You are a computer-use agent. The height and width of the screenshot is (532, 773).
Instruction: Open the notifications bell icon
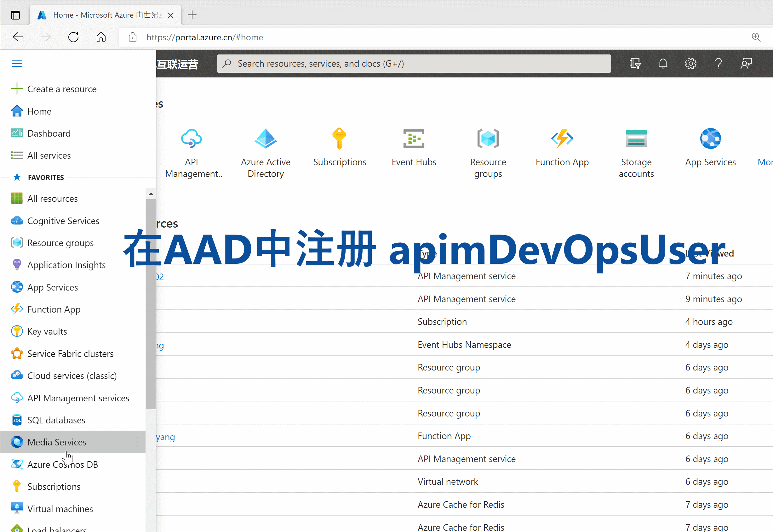[x=663, y=63]
